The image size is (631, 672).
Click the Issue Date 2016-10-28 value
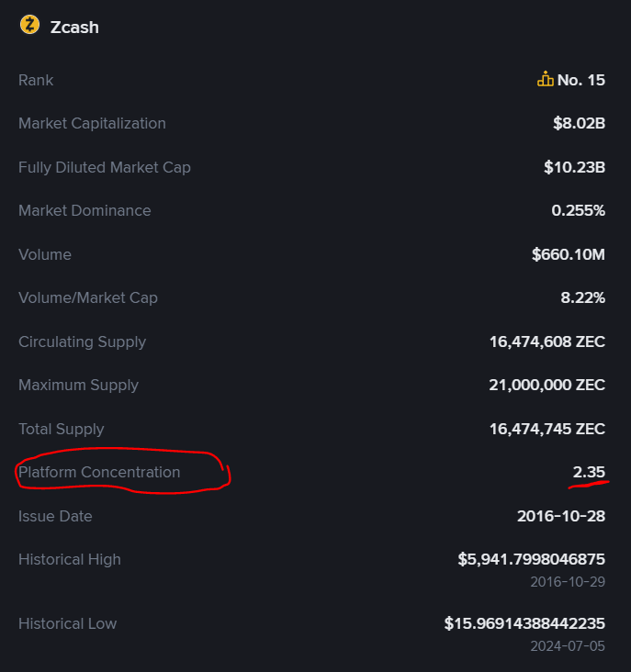coord(560,516)
